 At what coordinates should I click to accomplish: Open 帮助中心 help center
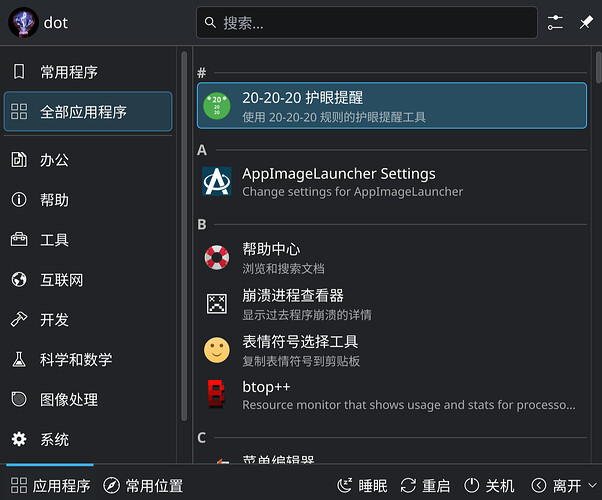pyautogui.click(x=391, y=257)
